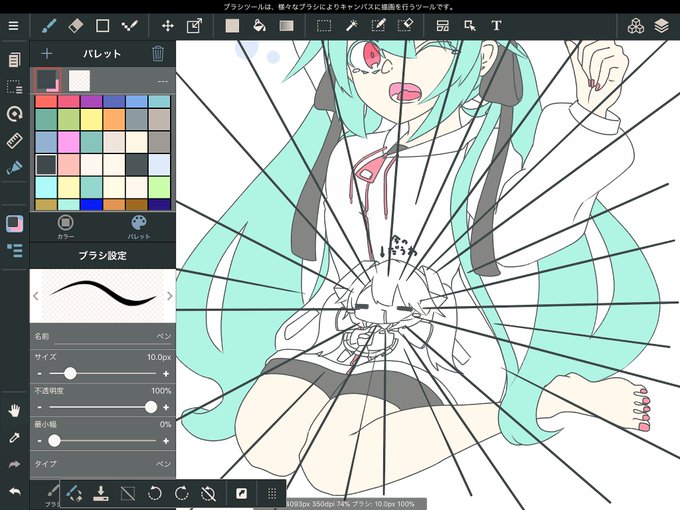Select the Gradient tool
This screenshot has height=510, width=680.
[286, 26]
